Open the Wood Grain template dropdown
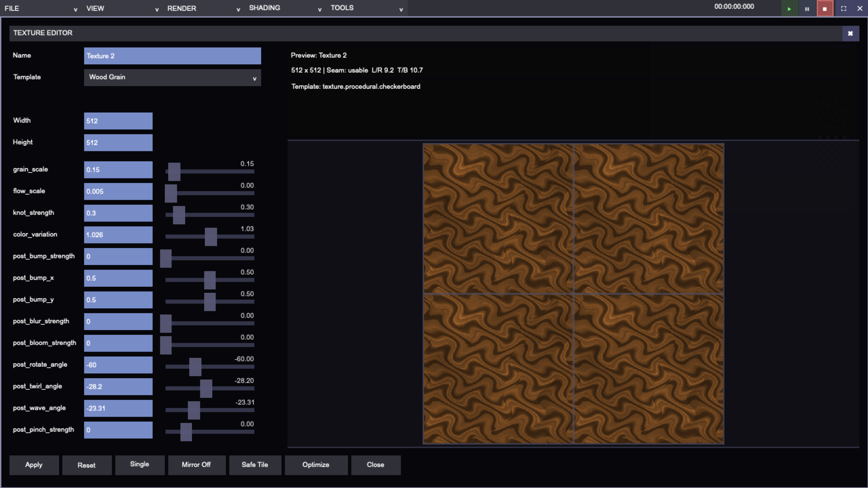Viewport: 868px width, 488px height. coord(172,77)
